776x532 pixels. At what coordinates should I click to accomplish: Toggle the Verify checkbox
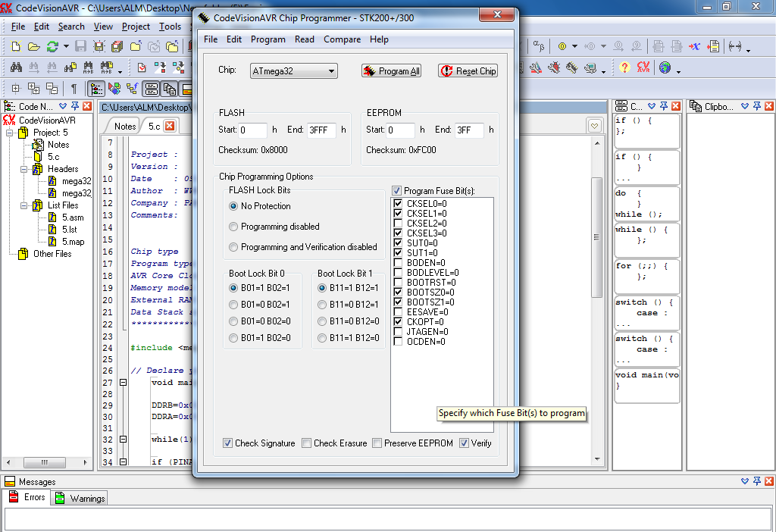click(x=464, y=443)
